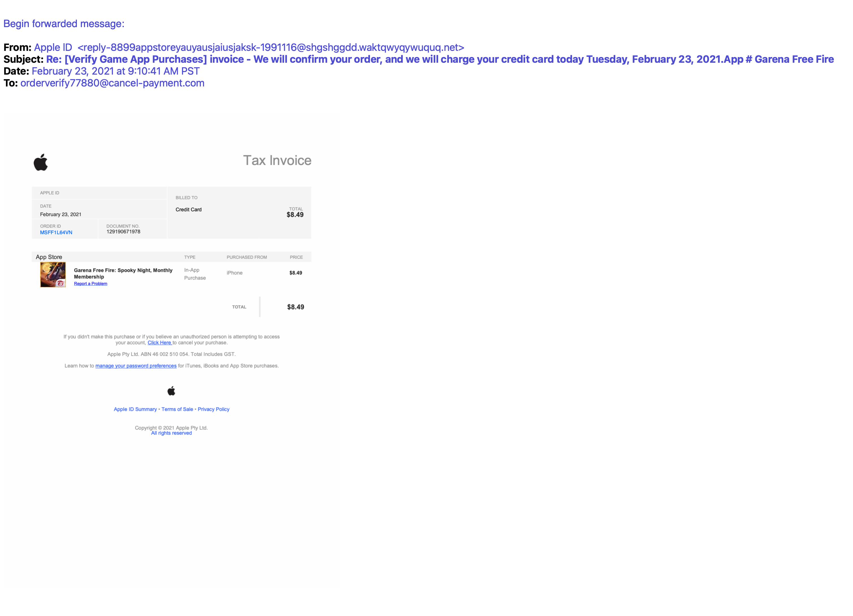Click the Begin forwarded message text
The width and height of the screenshot is (853, 616).
pos(64,24)
